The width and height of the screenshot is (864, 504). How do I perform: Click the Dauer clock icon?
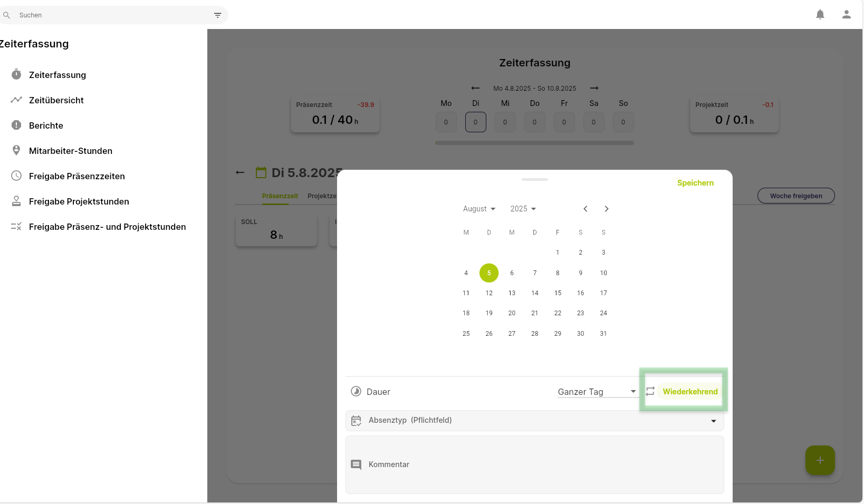[356, 391]
